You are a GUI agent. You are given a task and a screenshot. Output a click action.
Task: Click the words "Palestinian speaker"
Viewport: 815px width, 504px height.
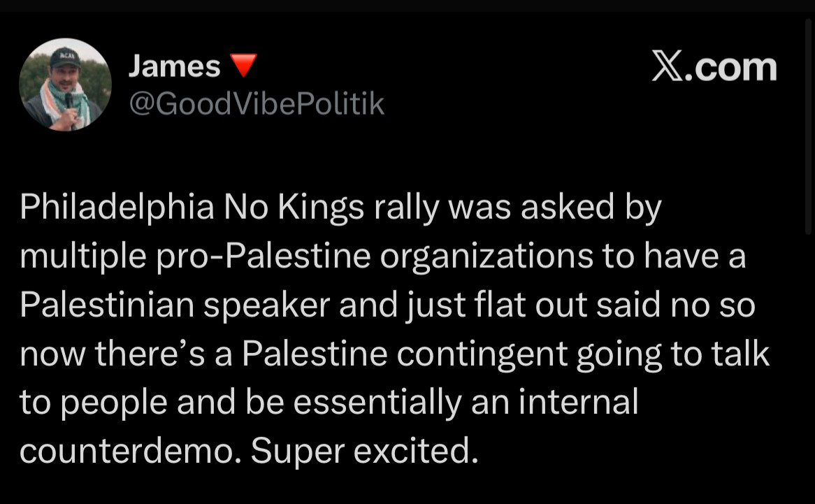click(x=174, y=305)
